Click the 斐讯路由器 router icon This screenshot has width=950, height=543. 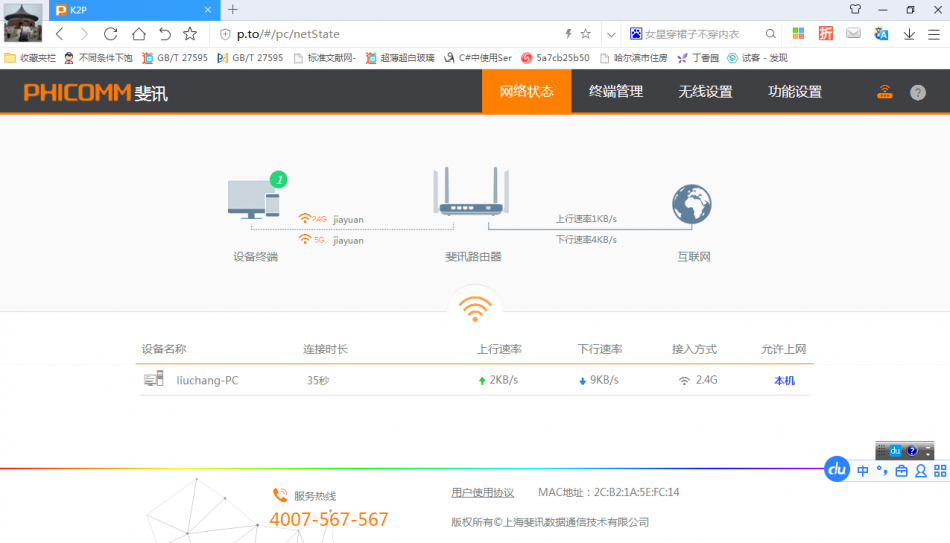471,191
